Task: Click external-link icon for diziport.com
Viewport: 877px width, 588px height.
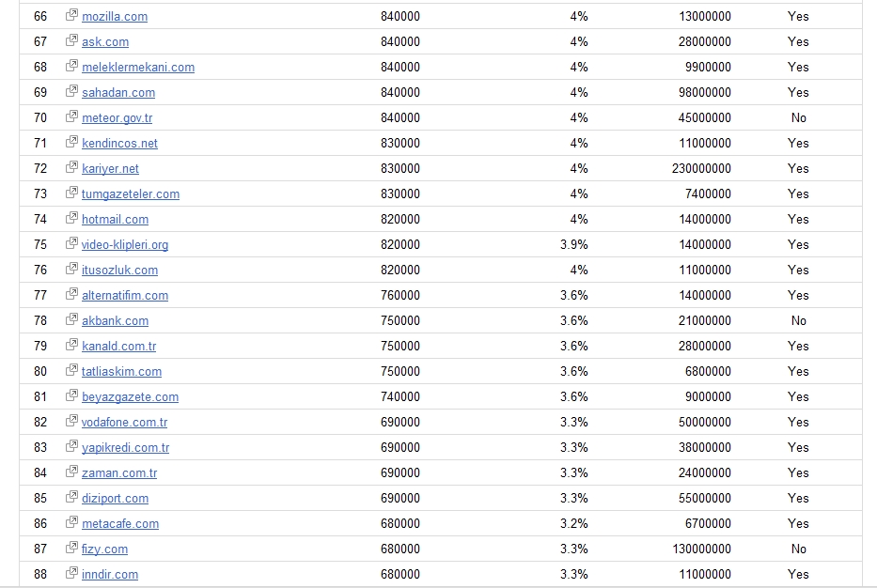Action: (x=71, y=497)
